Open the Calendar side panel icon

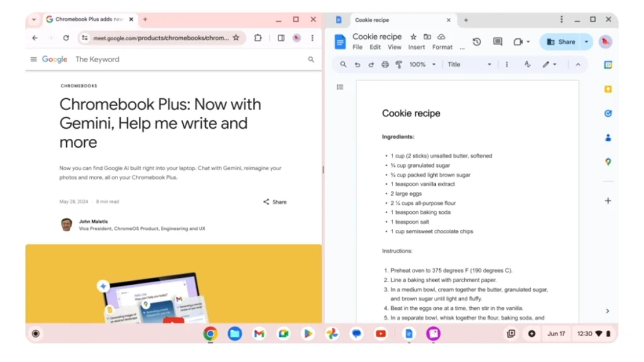[608, 65]
